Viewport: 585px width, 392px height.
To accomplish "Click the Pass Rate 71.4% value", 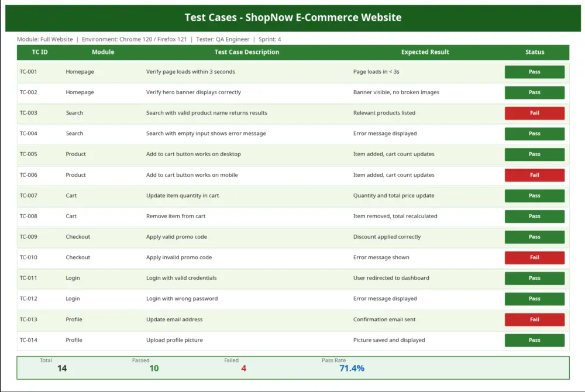I will click(x=352, y=368).
